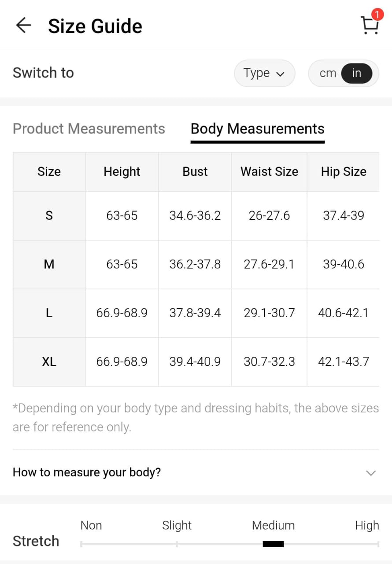
Task: Click the Slight stretch label
Action: [177, 525]
